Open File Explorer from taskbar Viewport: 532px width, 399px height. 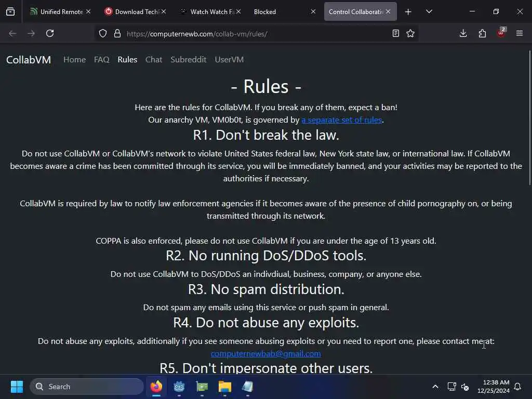tap(224, 387)
